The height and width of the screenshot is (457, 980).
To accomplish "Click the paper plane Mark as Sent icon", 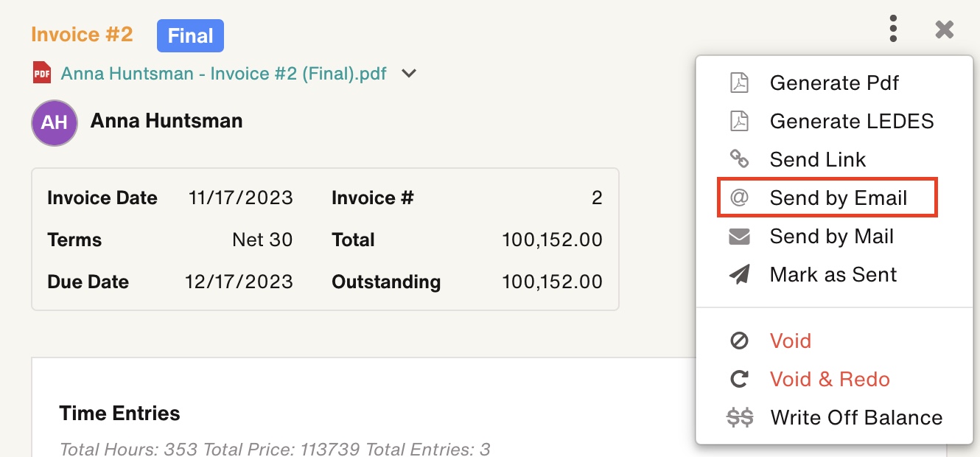I will pyautogui.click(x=739, y=275).
